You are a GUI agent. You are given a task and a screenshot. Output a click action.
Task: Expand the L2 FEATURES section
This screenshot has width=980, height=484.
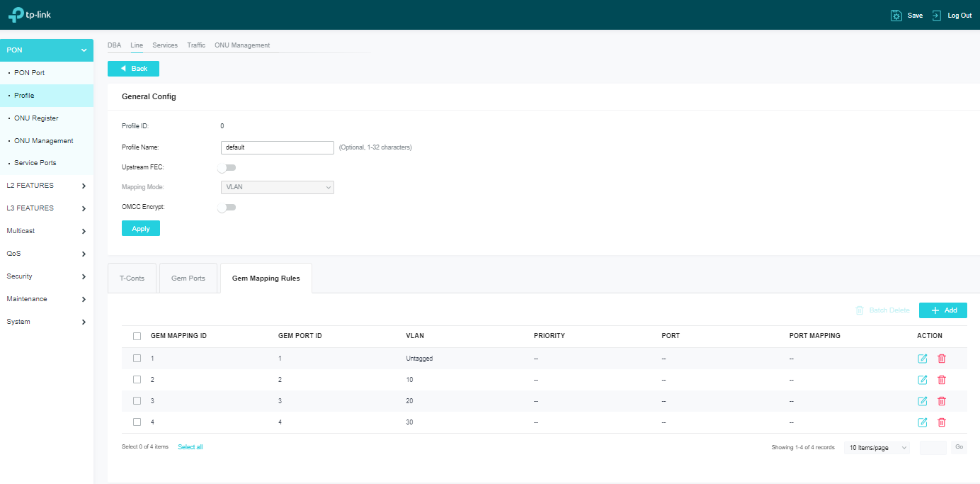click(x=47, y=186)
